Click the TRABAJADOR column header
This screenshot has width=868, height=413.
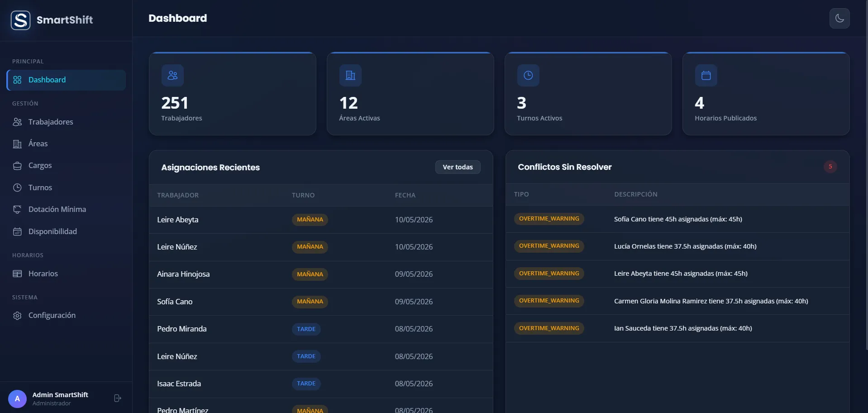178,195
